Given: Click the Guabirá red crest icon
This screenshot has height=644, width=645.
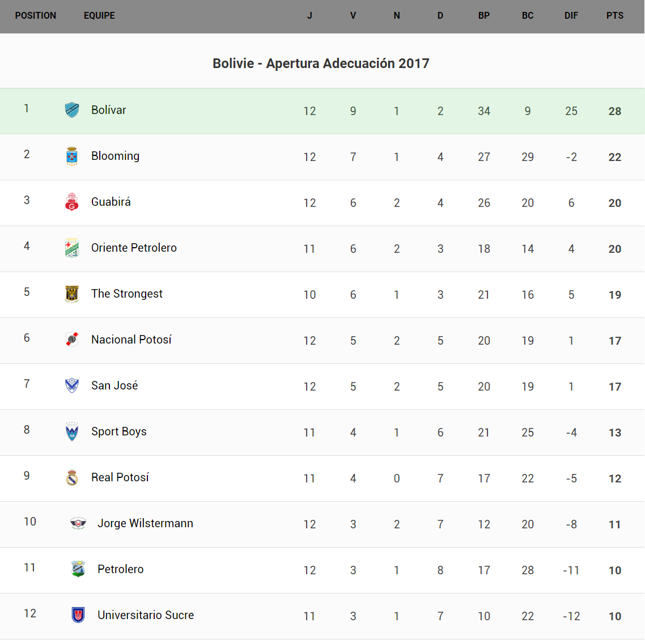Looking at the screenshot, I should pyautogui.click(x=72, y=202).
